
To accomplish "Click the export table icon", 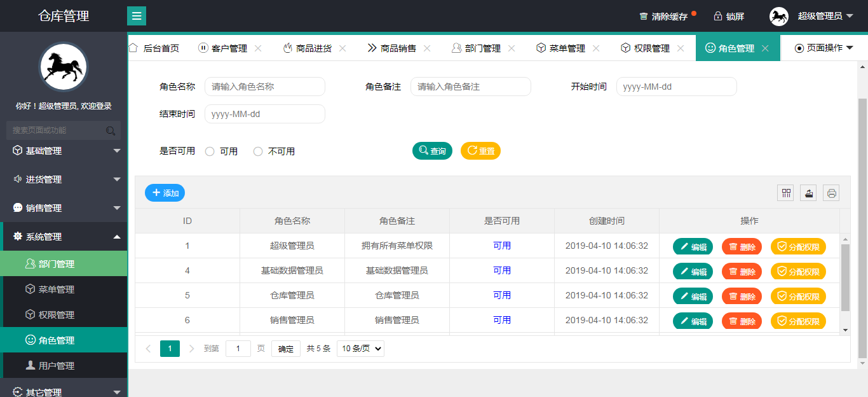I will pyautogui.click(x=808, y=193).
